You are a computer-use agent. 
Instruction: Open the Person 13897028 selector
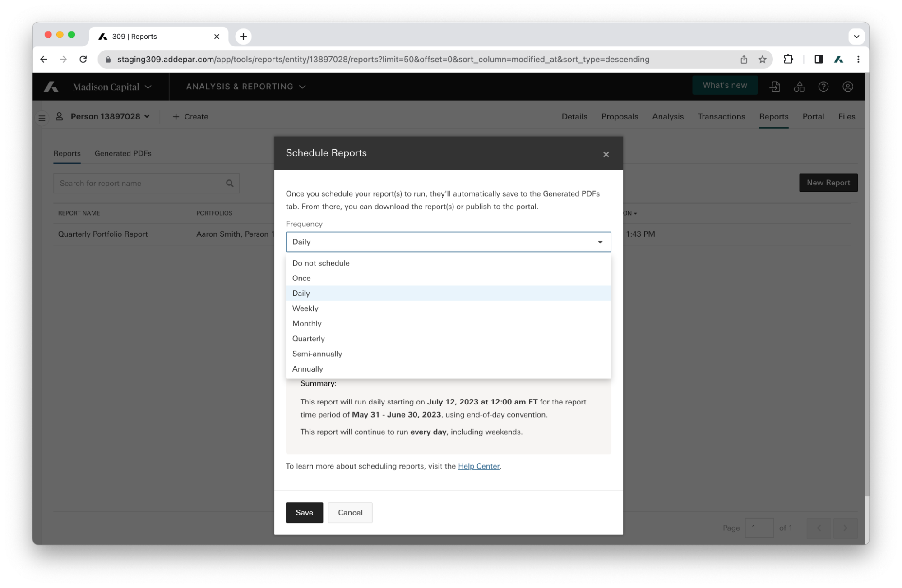pyautogui.click(x=110, y=116)
